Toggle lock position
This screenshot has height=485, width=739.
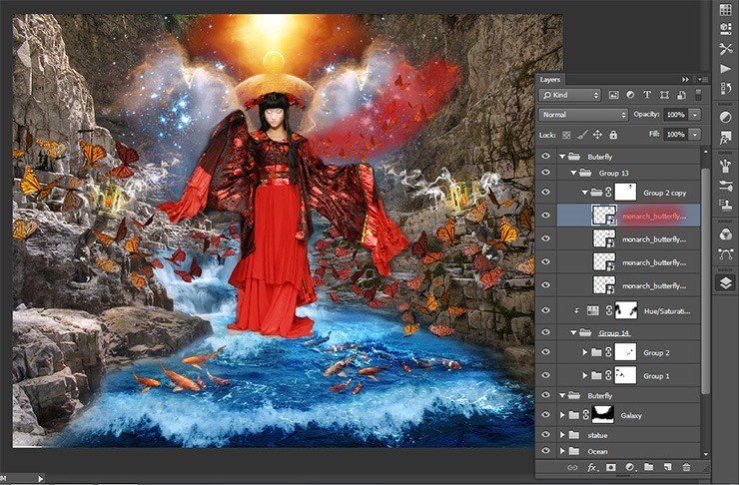click(x=598, y=135)
